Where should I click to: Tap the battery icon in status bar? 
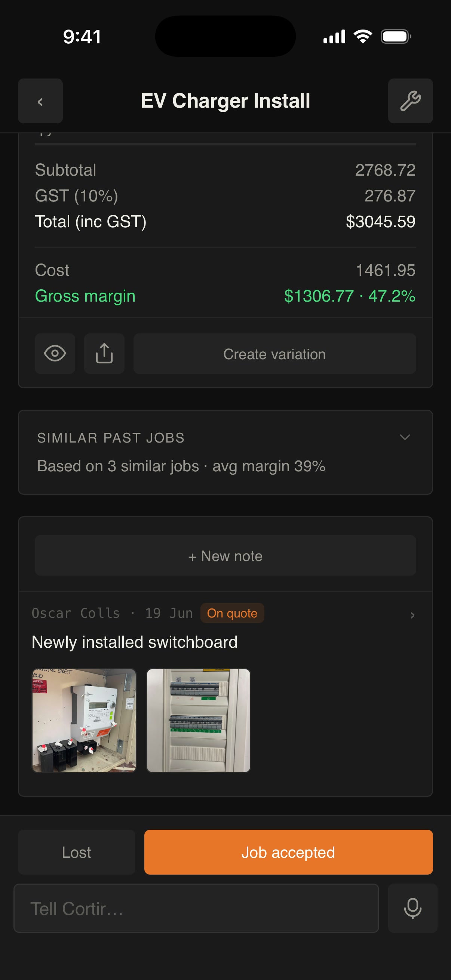click(396, 37)
